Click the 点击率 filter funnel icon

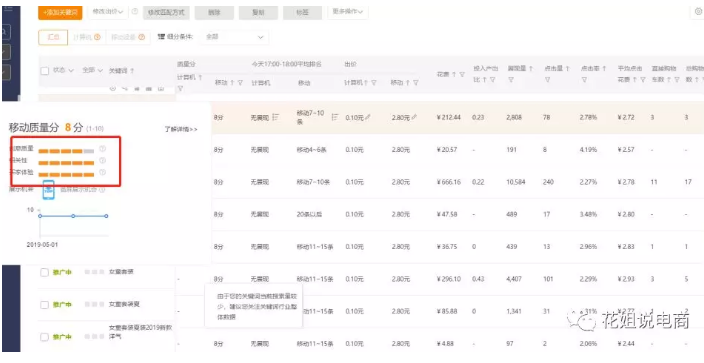584,80
